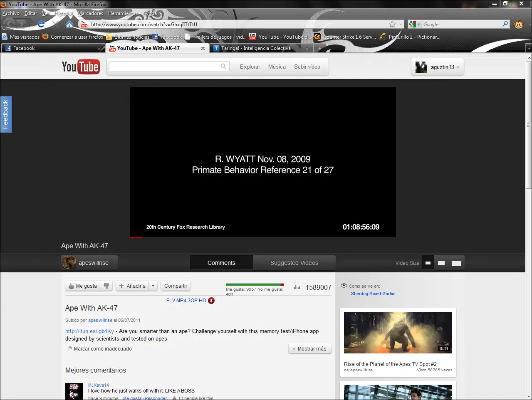
Task: Select the large video size icon
Action: [x=456, y=263]
